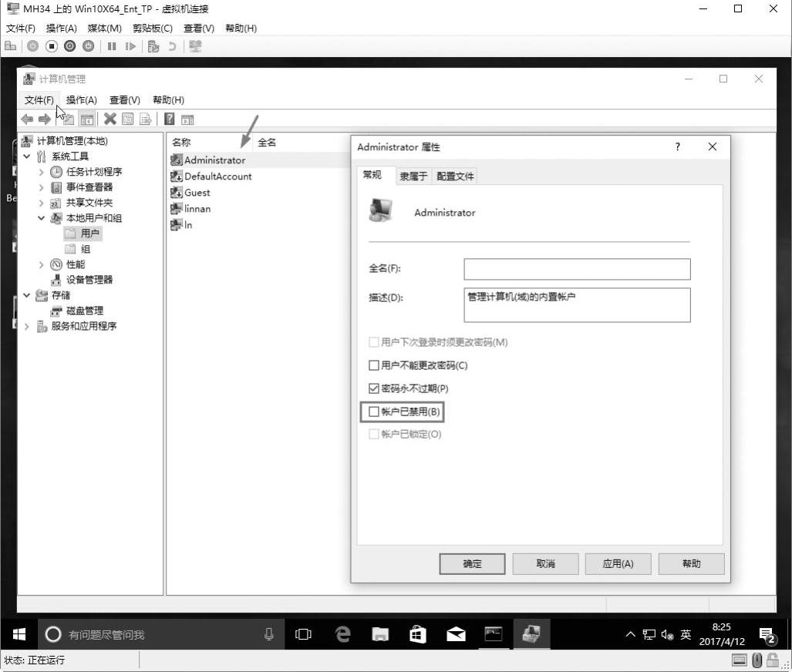
Task: Click the Up one level folder icon
Action: 68,119
